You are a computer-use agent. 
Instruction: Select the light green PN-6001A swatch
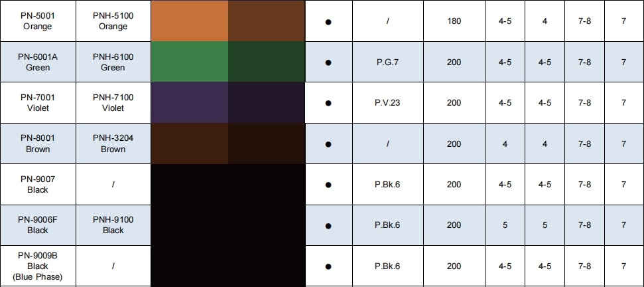(190, 62)
